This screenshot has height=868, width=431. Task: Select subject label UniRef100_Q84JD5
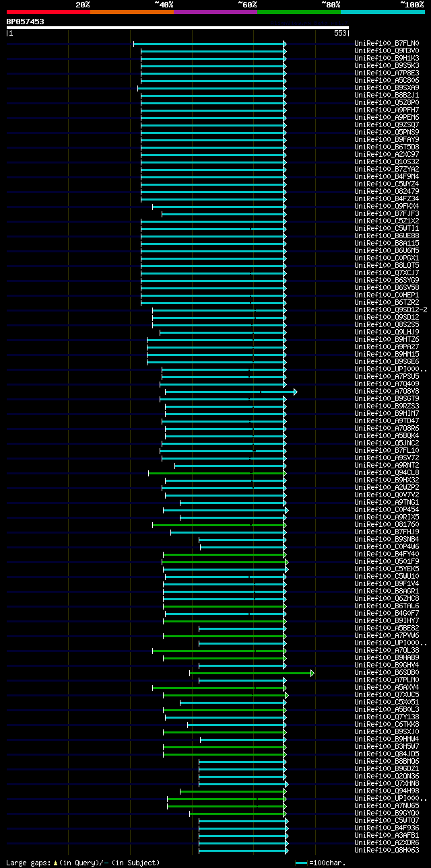[387, 754]
